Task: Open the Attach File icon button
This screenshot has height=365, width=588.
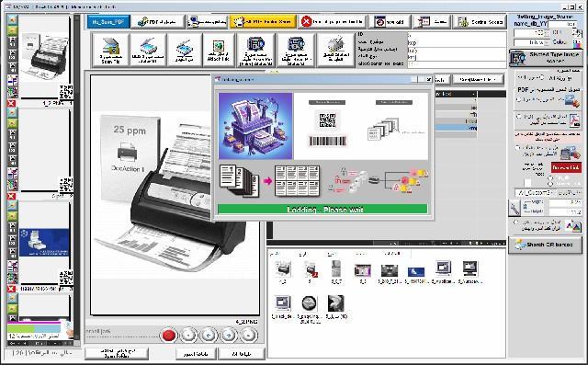Action: tap(219, 50)
